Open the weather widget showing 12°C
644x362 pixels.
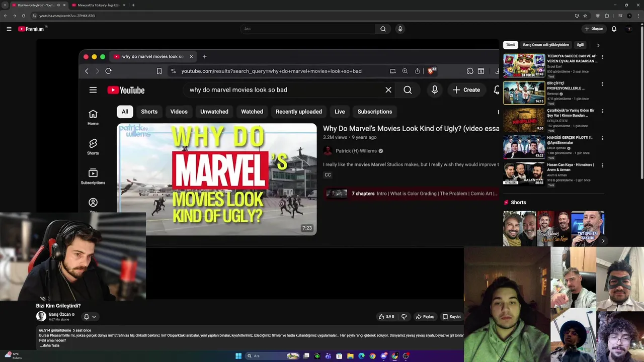tap(14, 355)
